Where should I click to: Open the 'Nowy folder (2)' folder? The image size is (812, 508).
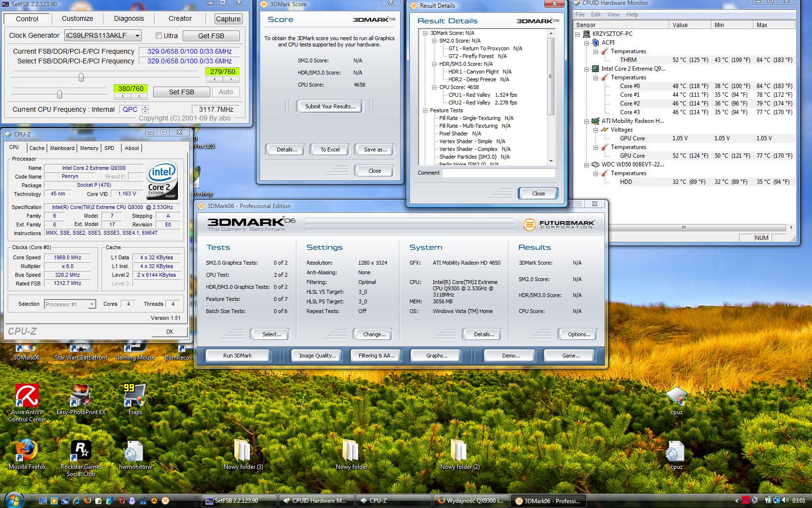pos(460,455)
